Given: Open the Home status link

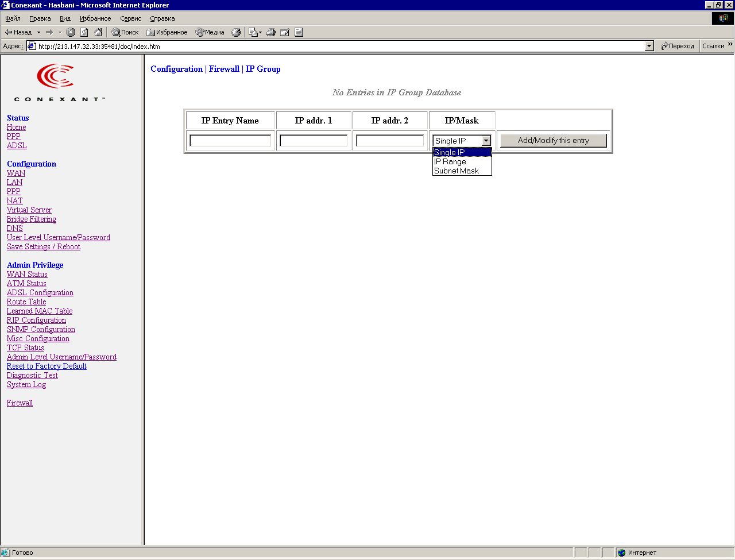Looking at the screenshot, I should (16, 128).
